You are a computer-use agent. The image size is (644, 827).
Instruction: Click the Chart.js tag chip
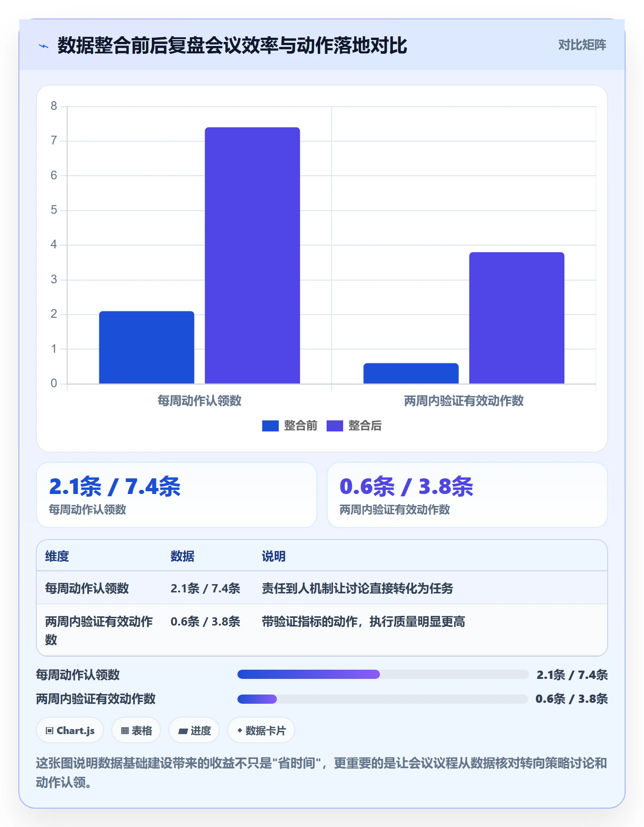[x=70, y=730]
